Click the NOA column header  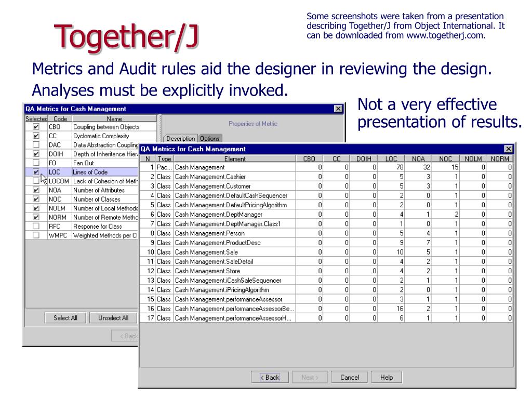point(418,159)
